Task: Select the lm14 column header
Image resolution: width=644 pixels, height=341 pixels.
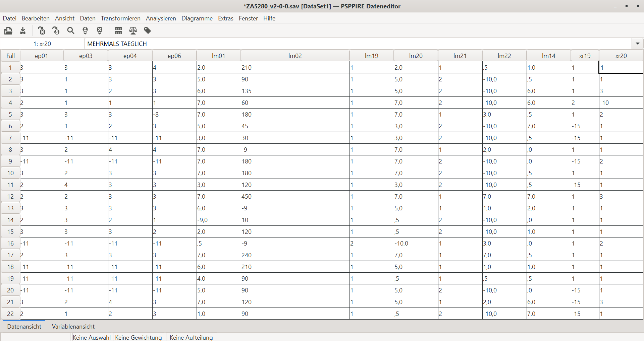Action: [x=549, y=56]
